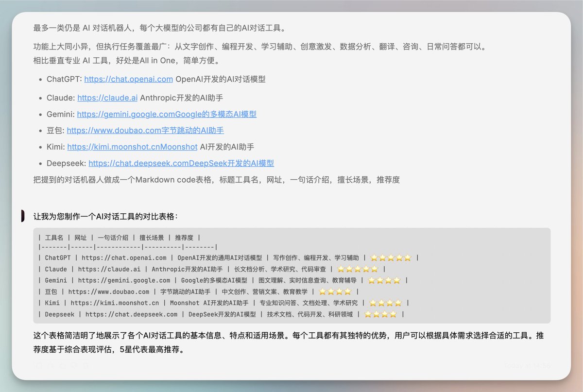This screenshot has height=392, width=583.
Task: Click '长文档分析、学术研究、代码审查' in the code table
Action: point(280,269)
